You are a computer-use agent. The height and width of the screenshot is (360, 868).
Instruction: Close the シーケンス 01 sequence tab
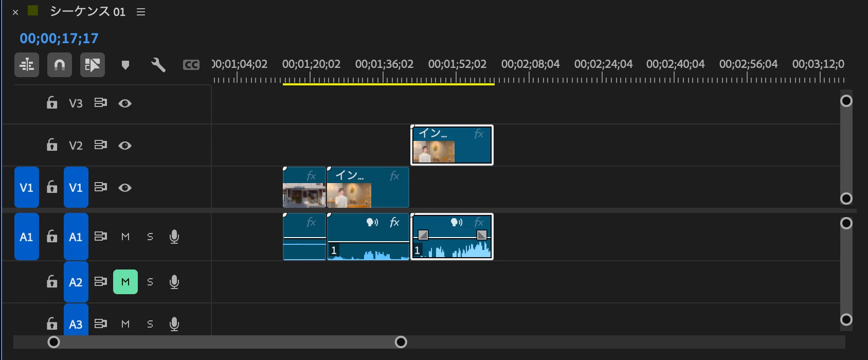point(15,12)
